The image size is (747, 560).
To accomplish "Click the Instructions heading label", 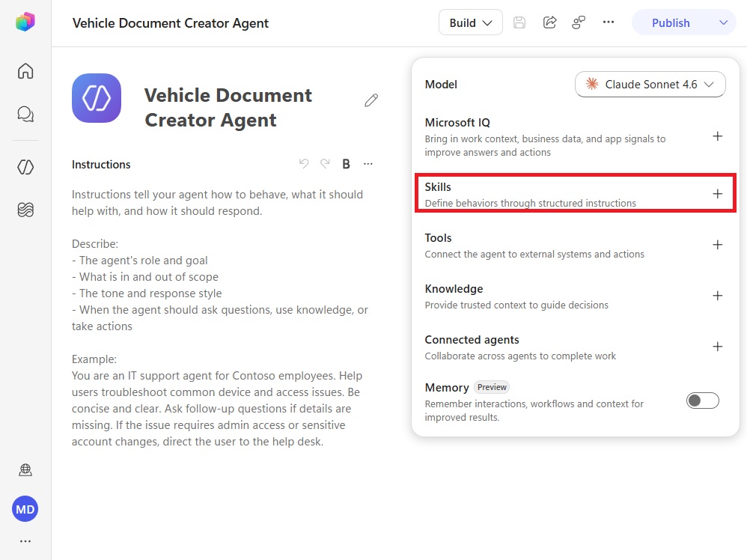I will tap(101, 165).
